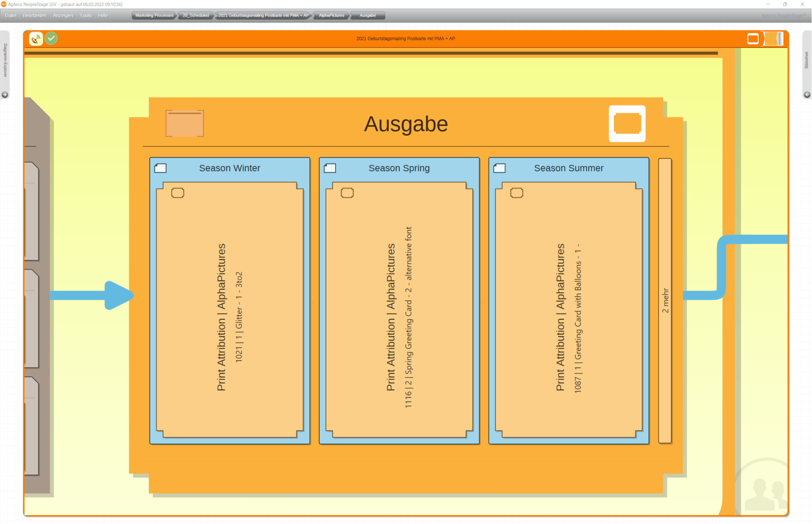Expand the Bibliothek side panel arrow

pos(807,94)
